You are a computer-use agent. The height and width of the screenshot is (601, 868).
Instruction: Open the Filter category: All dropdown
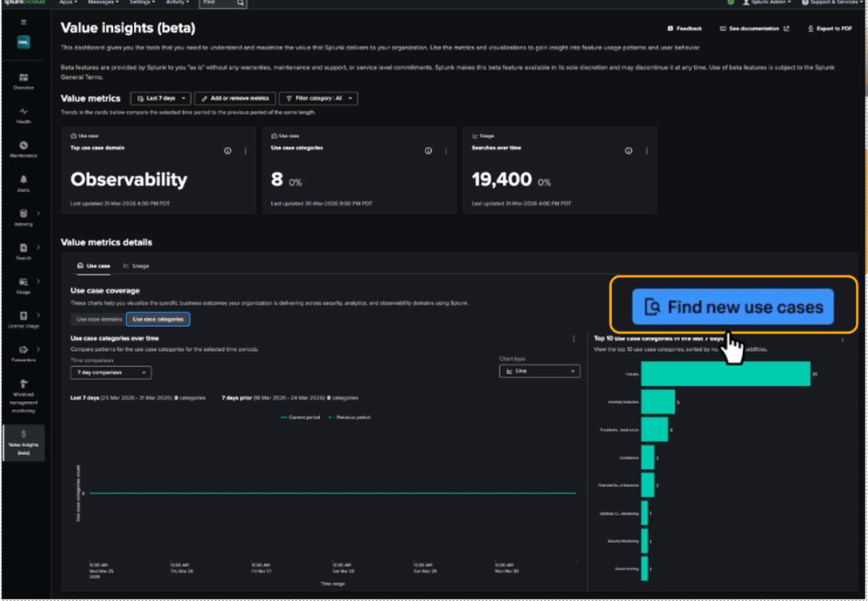click(x=318, y=98)
